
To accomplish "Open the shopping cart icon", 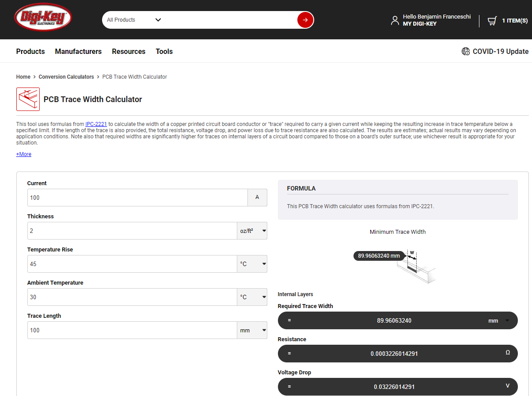I will (492, 21).
